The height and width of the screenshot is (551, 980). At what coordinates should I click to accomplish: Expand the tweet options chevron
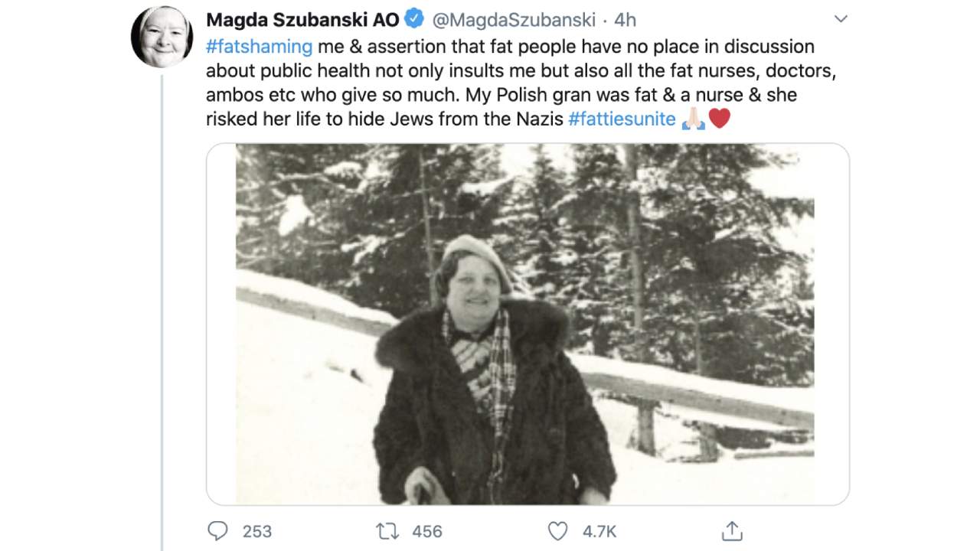click(x=841, y=19)
